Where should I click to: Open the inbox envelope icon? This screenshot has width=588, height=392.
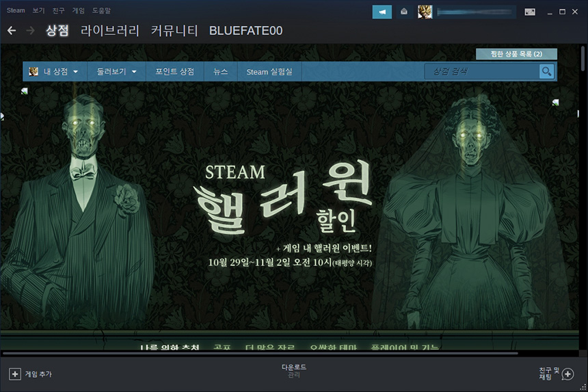pyautogui.click(x=404, y=12)
